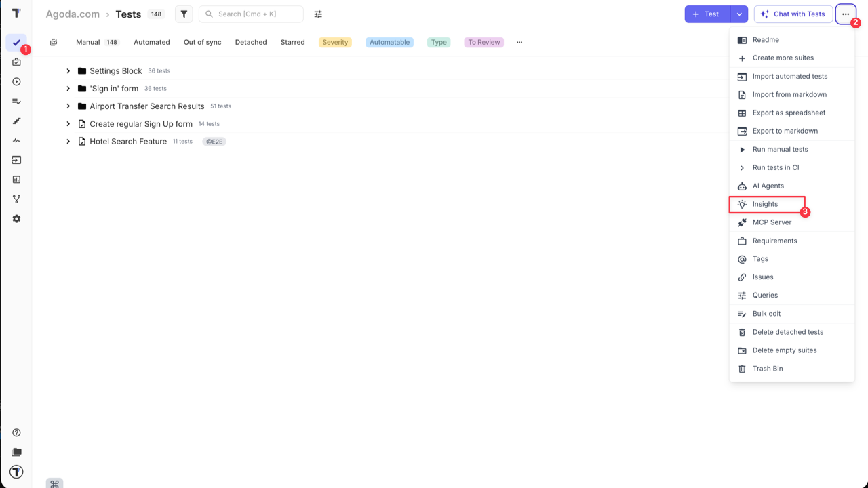Click inside the search field
The image size is (868, 488).
pyautogui.click(x=251, y=14)
